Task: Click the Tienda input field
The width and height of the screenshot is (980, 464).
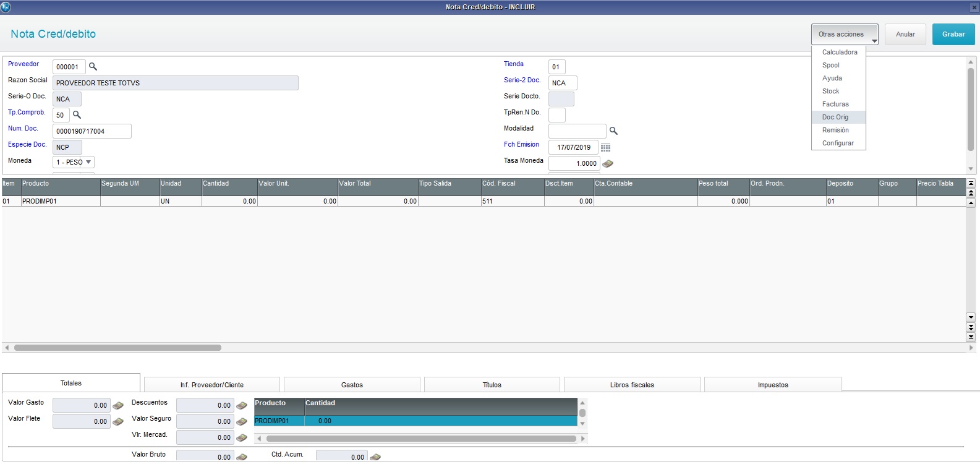Action: pyautogui.click(x=556, y=67)
